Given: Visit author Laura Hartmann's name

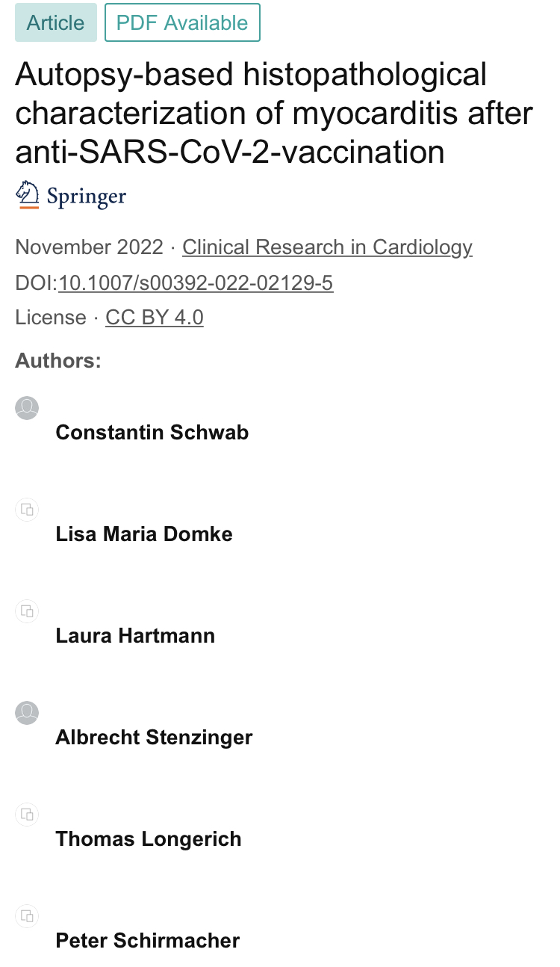Looking at the screenshot, I should (x=135, y=636).
